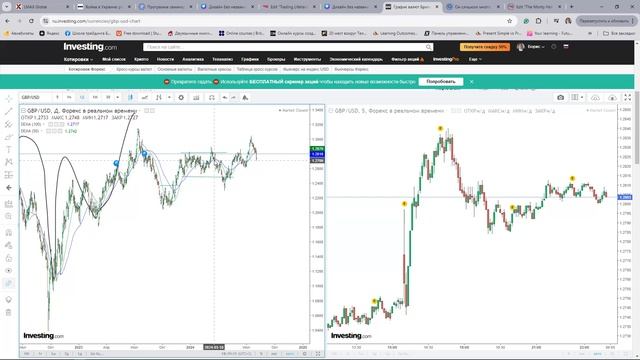
Task: Click the orange discount offer button
Action: click(485, 47)
